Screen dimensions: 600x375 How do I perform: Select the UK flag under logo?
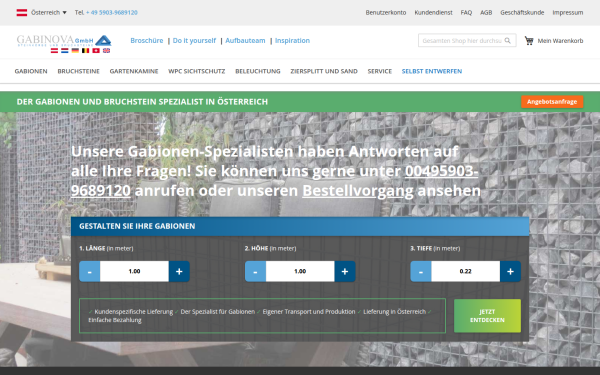(106, 51)
